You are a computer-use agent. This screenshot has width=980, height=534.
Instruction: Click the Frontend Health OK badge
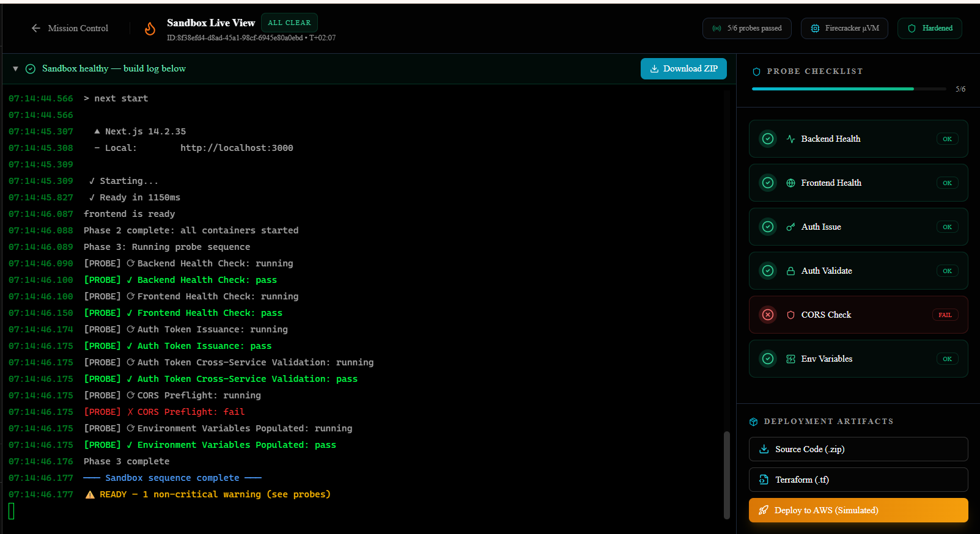tap(947, 183)
